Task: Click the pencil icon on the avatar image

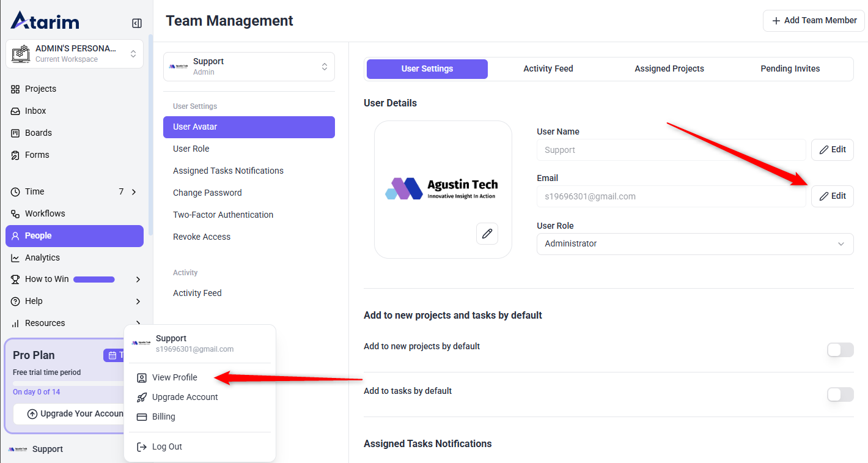Action: (487, 234)
